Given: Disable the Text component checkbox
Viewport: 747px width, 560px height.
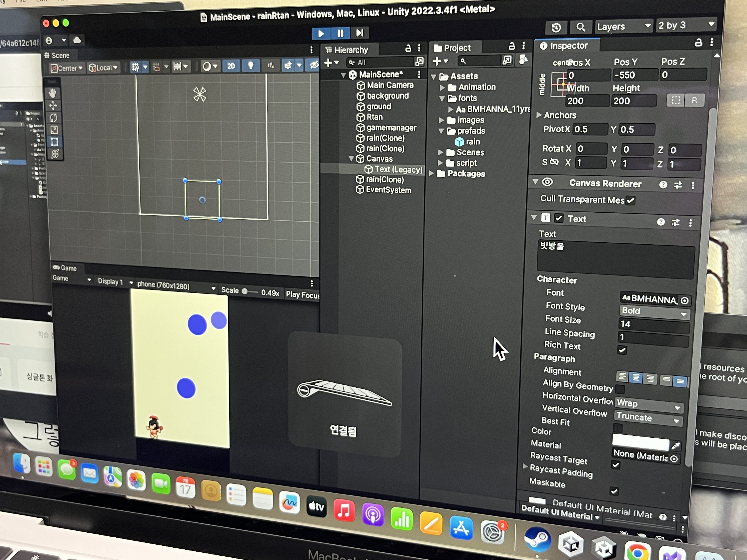Looking at the screenshot, I should pos(559,218).
